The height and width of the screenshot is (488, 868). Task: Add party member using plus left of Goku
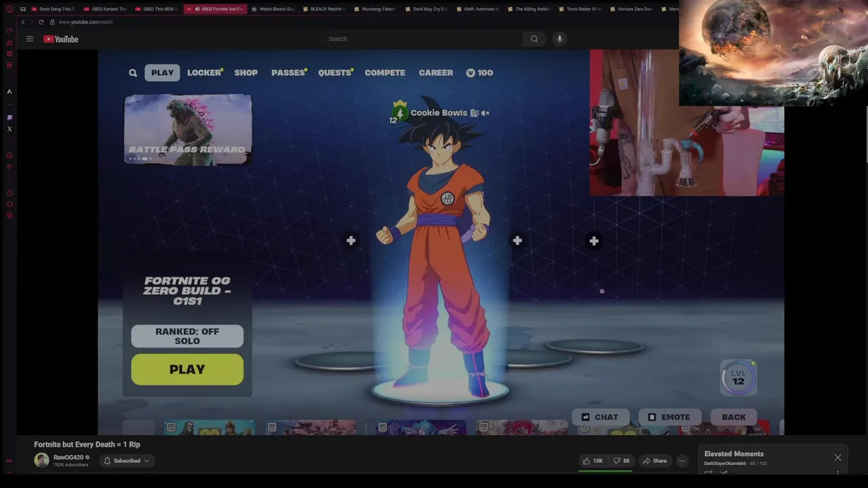click(351, 241)
